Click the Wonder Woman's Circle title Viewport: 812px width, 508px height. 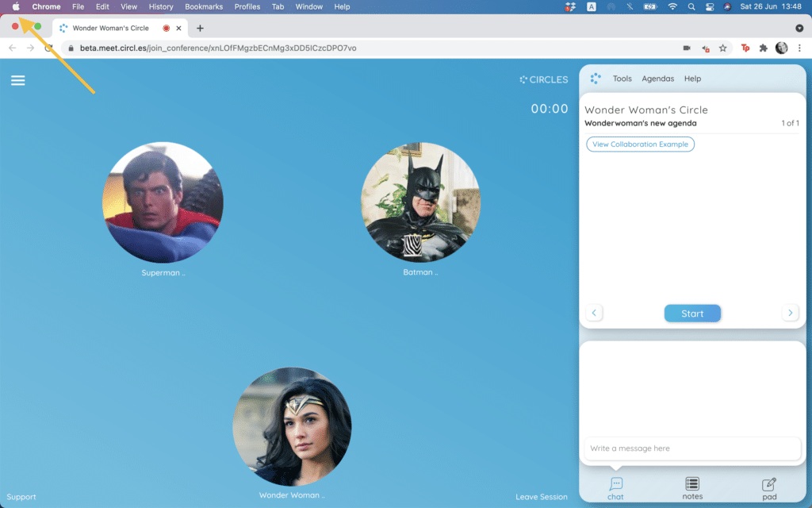pos(645,110)
